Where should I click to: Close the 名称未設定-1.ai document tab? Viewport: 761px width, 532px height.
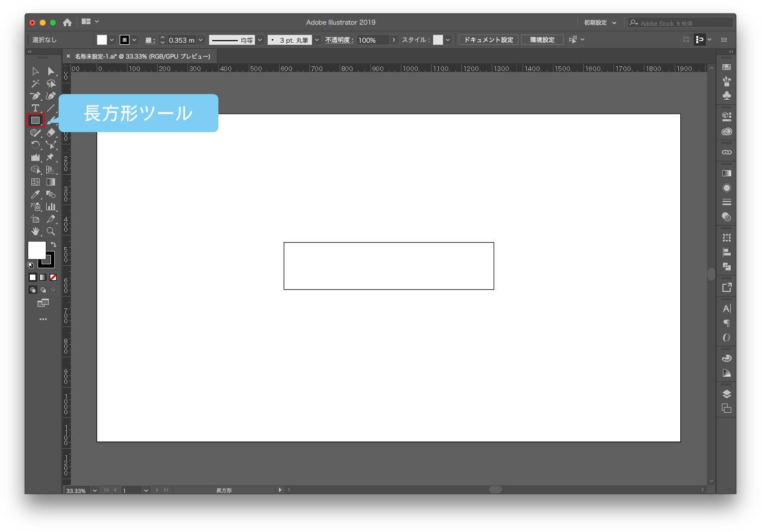[x=68, y=56]
